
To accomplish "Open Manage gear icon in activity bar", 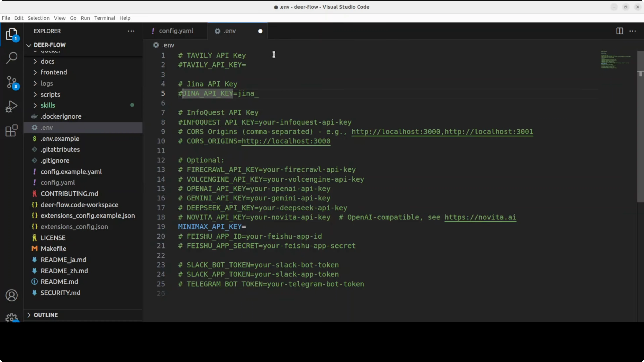I will 12,318.
